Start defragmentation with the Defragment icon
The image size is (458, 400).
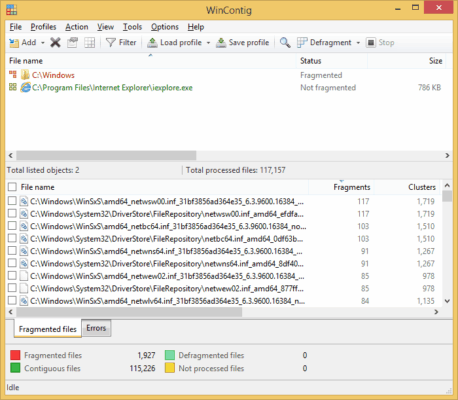point(302,43)
